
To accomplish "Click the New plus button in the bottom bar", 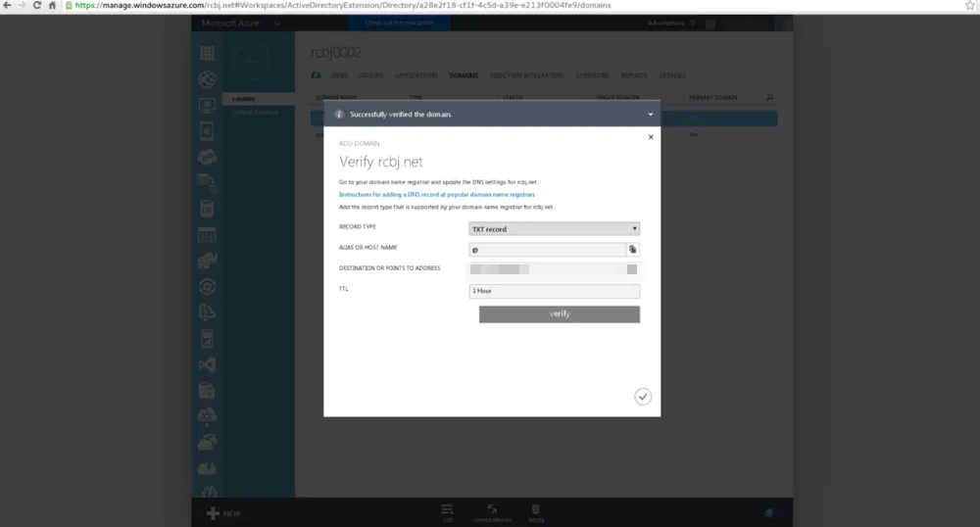I will pyautogui.click(x=223, y=513).
